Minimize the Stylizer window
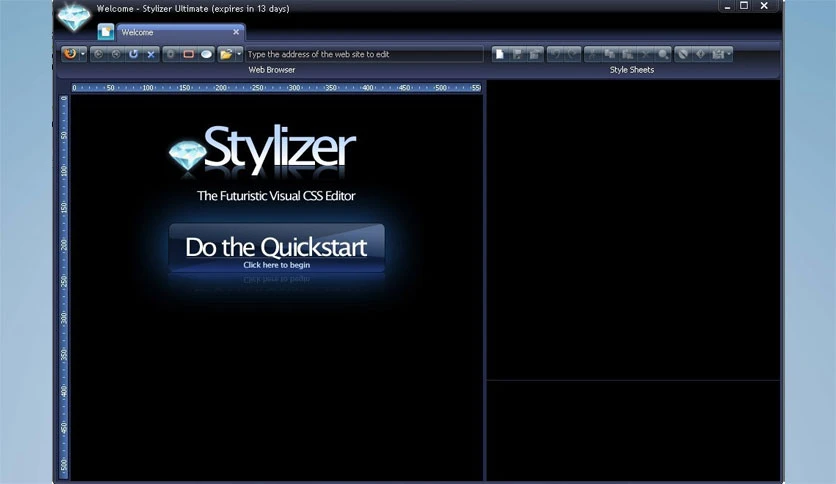836x484 pixels. [x=727, y=6]
